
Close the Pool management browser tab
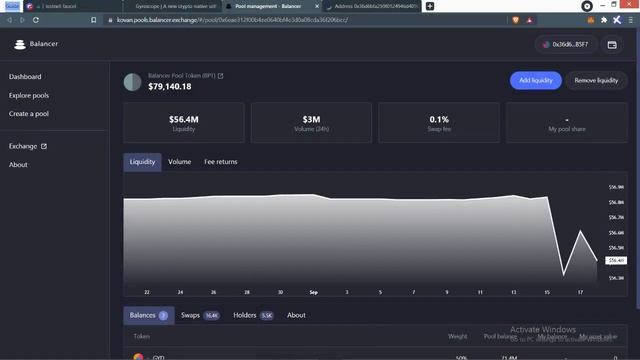coord(317,6)
